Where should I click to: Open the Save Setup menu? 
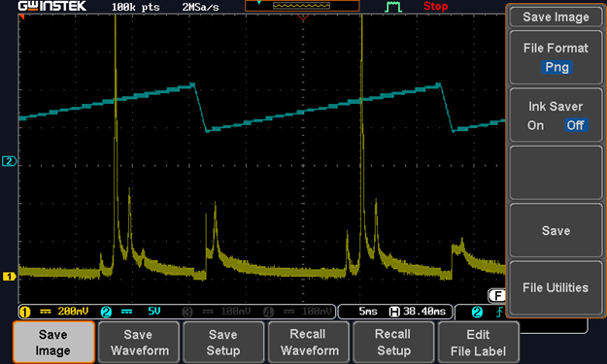pos(223,343)
